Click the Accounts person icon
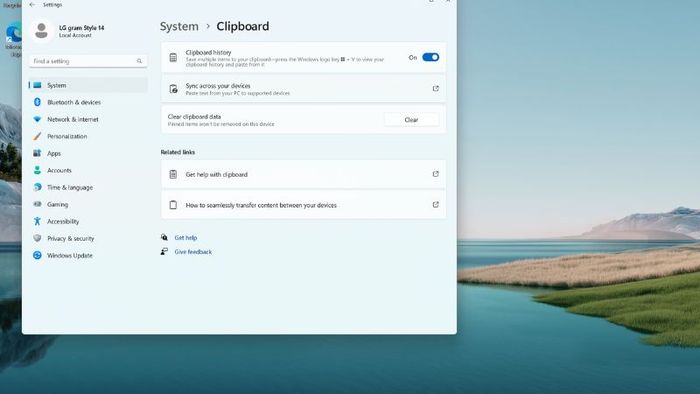 [x=37, y=170]
